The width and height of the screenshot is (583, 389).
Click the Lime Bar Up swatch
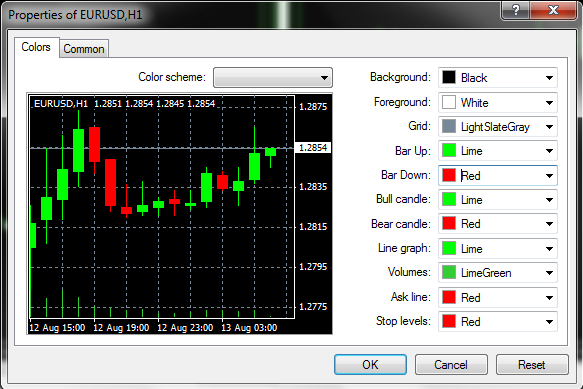[449, 151]
